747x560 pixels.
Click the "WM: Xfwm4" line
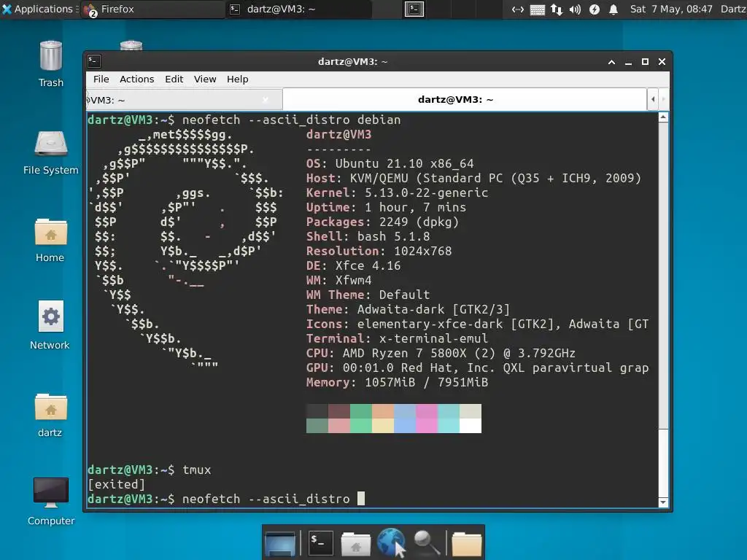(338, 281)
